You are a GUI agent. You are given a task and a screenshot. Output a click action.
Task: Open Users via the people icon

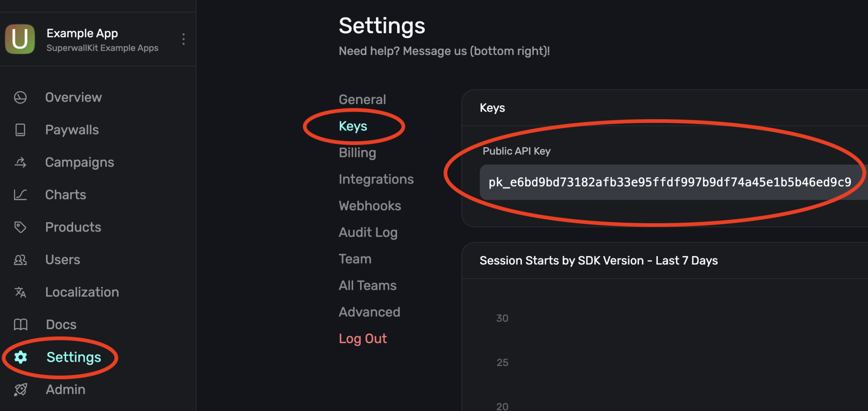20,260
